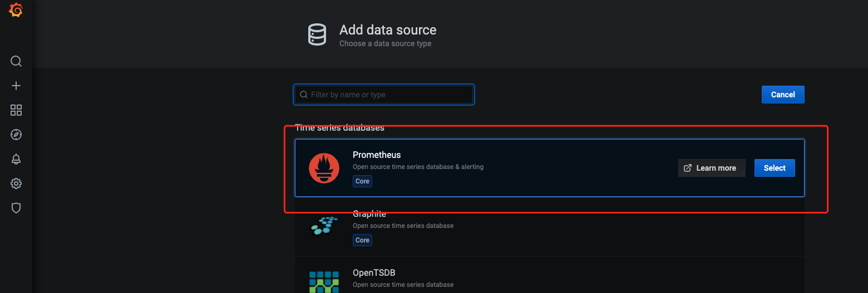This screenshot has height=293, width=868.
Task: Open the search icon in sidebar
Action: point(16,61)
